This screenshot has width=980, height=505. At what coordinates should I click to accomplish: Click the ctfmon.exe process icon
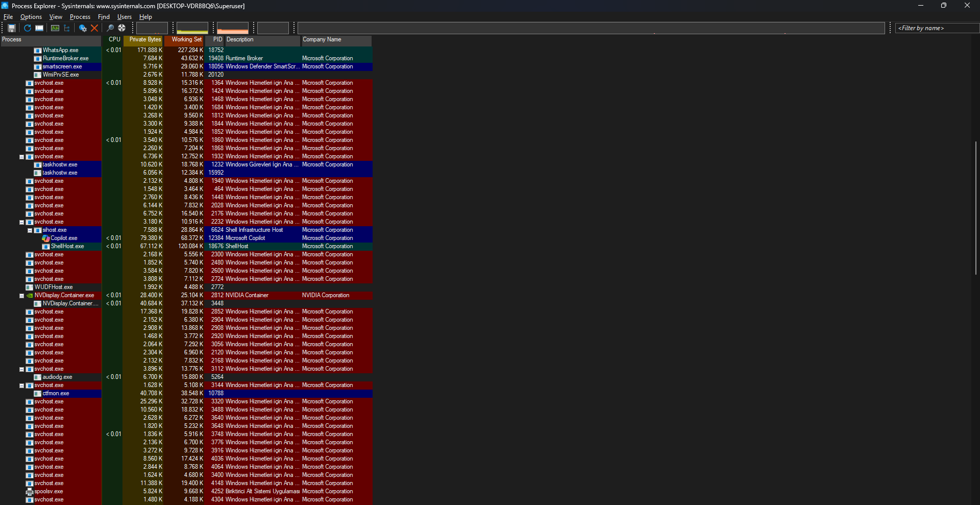tap(38, 394)
